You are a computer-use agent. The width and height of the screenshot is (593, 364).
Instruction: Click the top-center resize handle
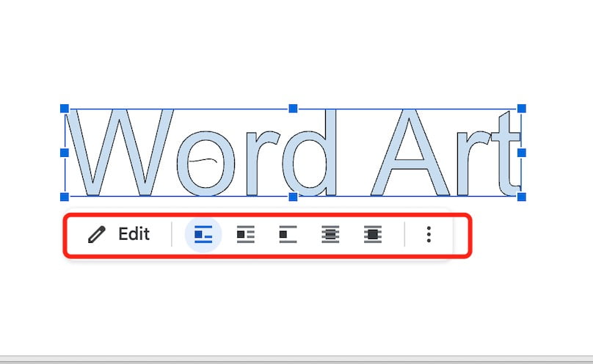[x=293, y=109]
